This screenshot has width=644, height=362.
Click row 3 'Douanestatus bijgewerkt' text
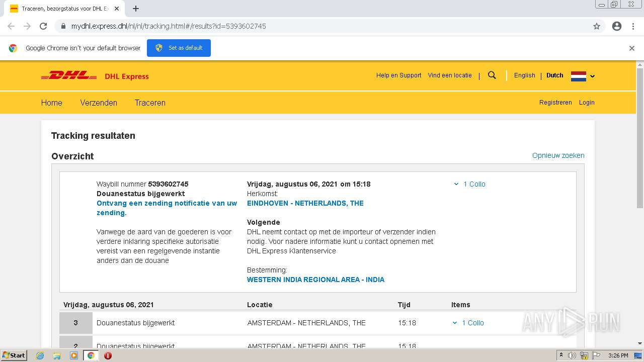[135, 323]
